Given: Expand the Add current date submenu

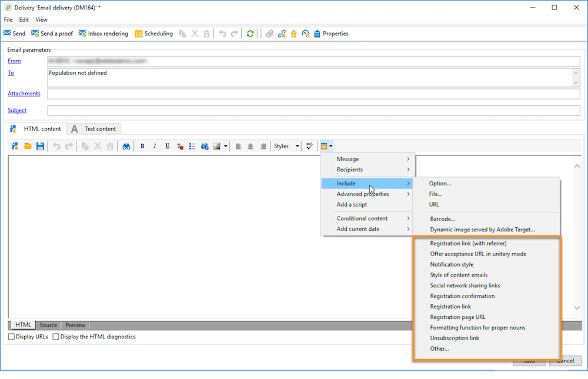Looking at the screenshot, I should coord(367,229).
